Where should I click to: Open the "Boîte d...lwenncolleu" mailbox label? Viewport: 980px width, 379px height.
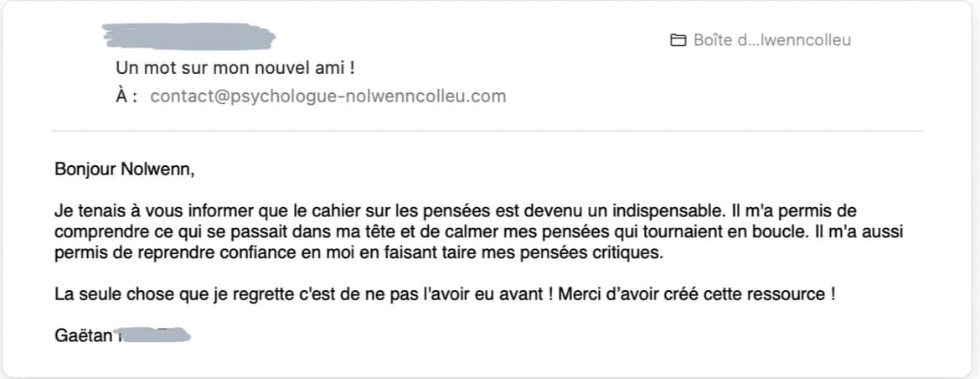pos(771,40)
